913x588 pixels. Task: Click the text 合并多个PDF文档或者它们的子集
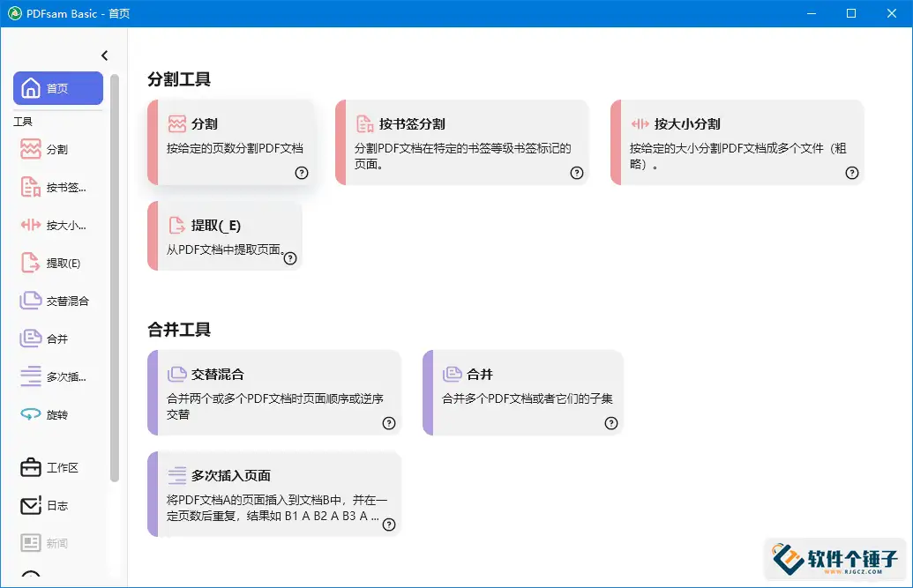click(x=527, y=398)
